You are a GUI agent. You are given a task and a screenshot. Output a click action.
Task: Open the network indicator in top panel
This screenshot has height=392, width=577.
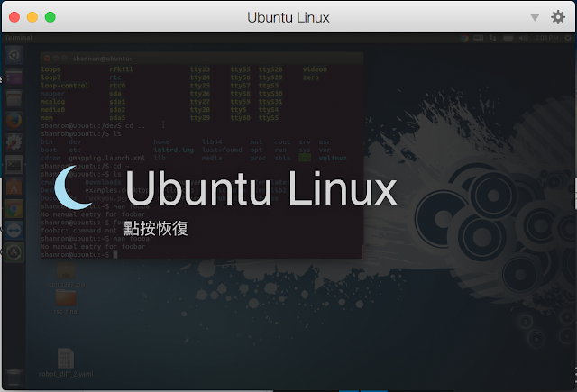coord(493,38)
